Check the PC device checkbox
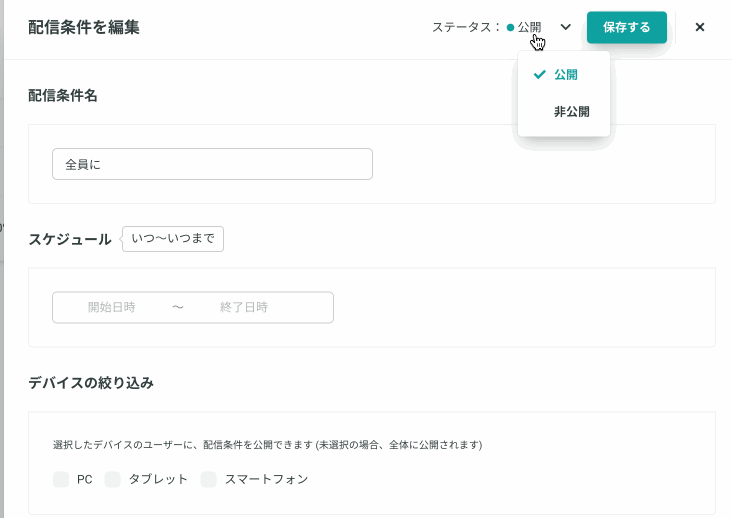 61,479
